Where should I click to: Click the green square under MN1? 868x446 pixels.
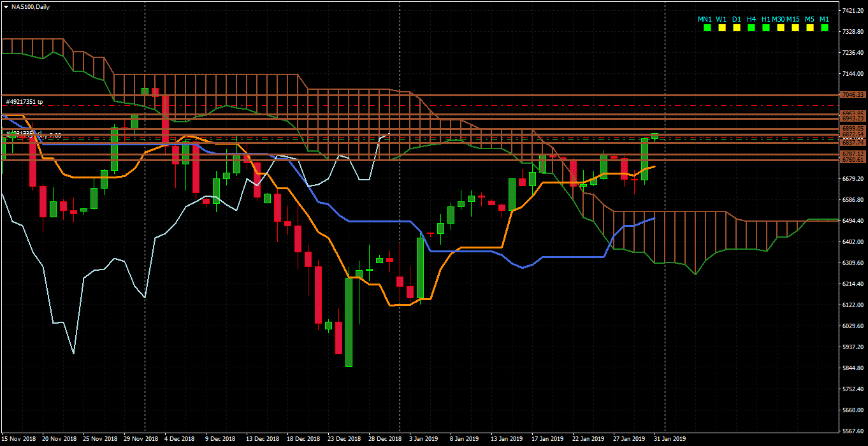click(706, 28)
